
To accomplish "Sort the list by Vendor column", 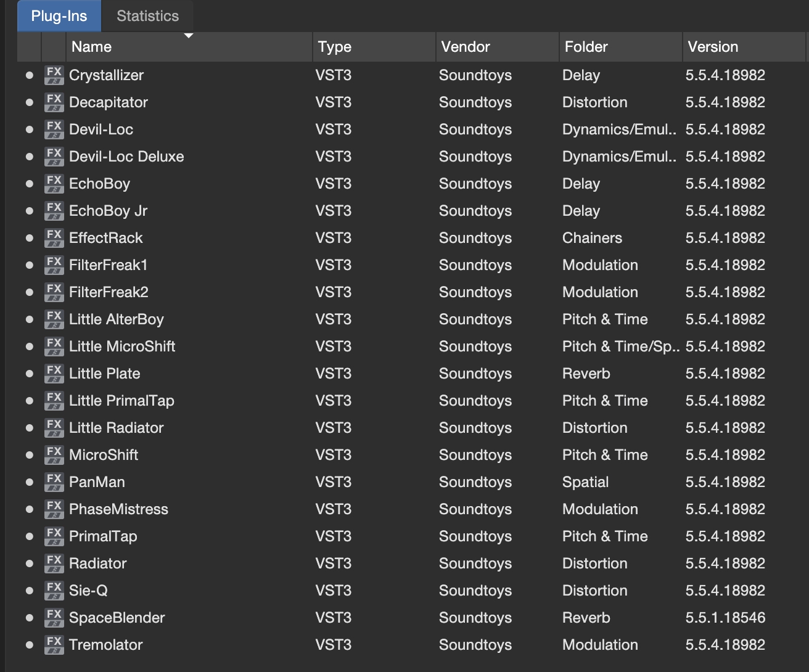I will (x=466, y=47).
